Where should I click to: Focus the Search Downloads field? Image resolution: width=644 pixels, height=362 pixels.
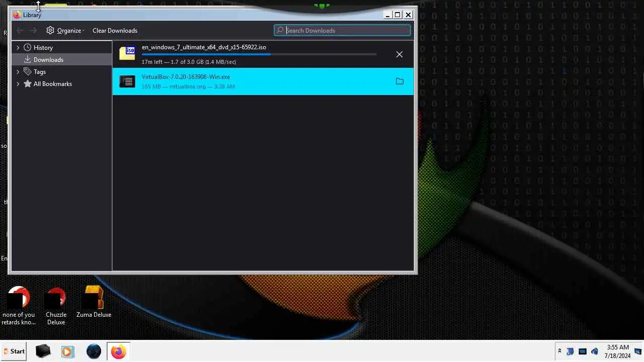pos(342,31)
